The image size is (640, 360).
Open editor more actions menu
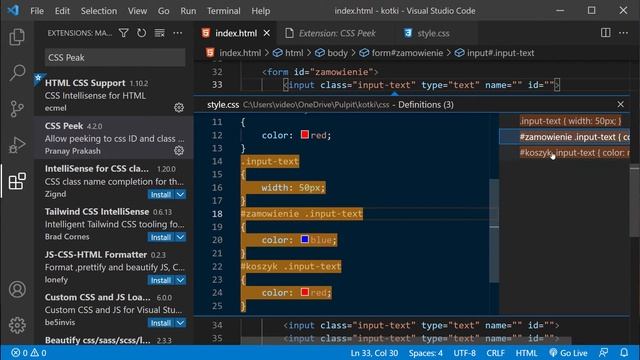click(623, 33)
